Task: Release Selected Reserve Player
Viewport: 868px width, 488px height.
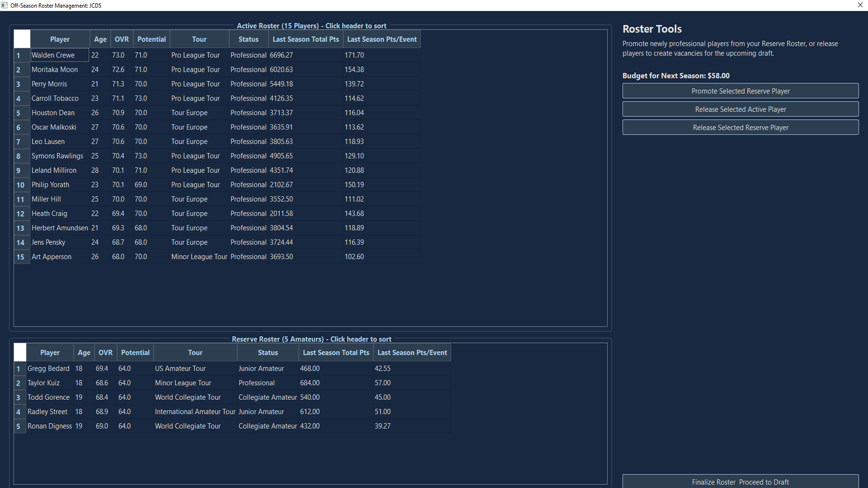Action: tap(740, 127)
